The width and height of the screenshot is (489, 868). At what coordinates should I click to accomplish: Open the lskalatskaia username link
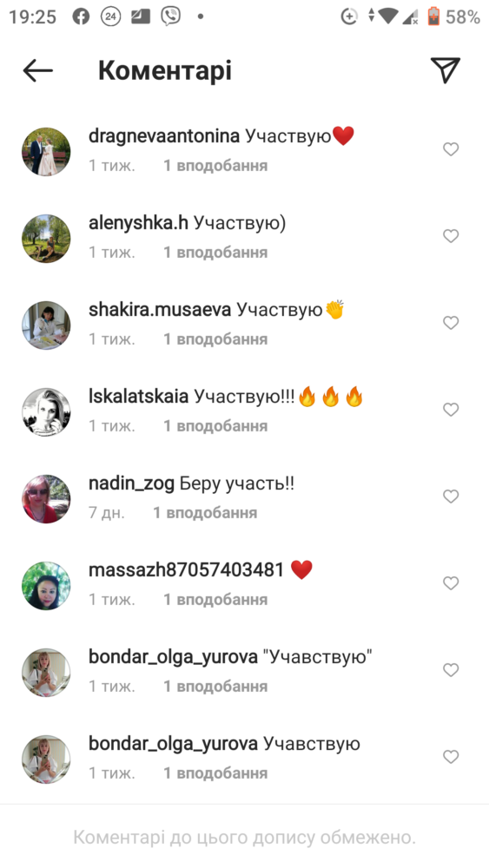point(138,397)
